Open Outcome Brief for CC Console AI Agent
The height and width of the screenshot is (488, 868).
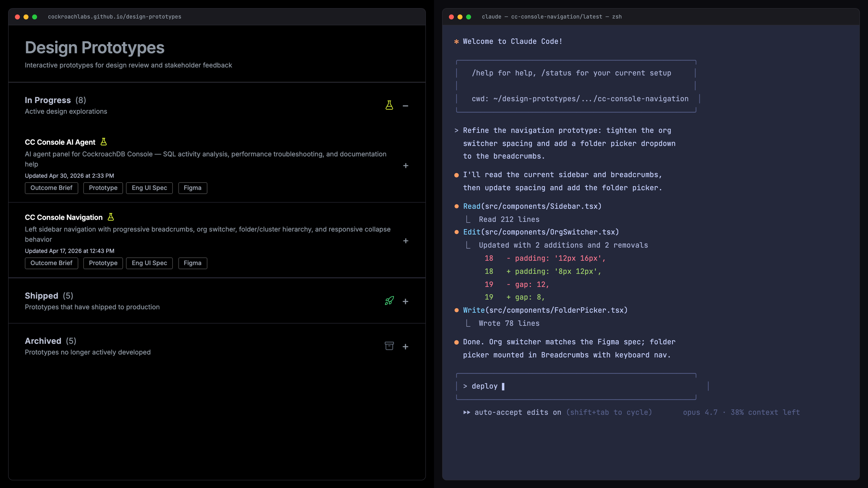click(51, 188)
